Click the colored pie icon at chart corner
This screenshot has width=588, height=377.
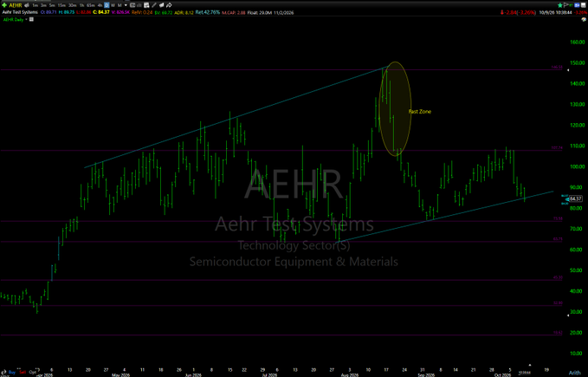point(584,20)
